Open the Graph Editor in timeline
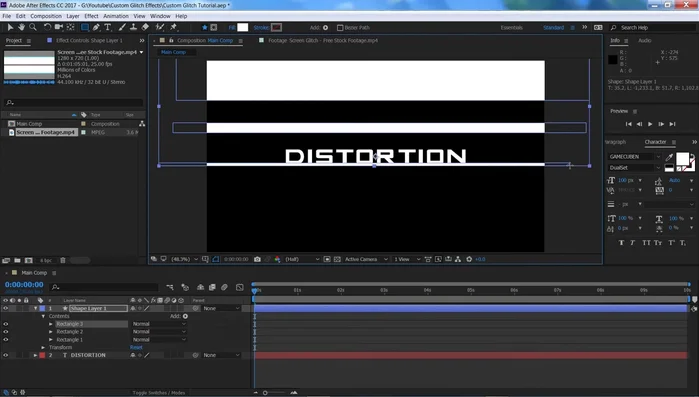Image resolution: width=699 pixels, height=397 pixels. point(240,287)
